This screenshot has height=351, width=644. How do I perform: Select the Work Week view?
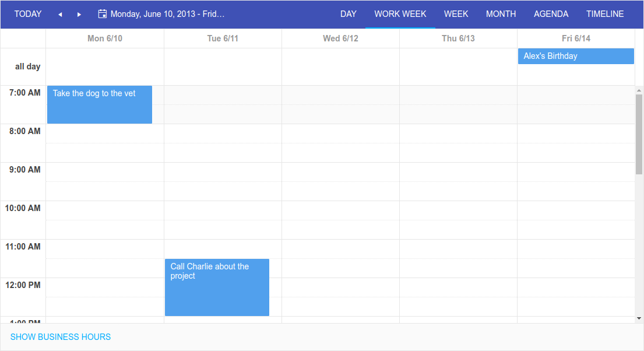400,14
